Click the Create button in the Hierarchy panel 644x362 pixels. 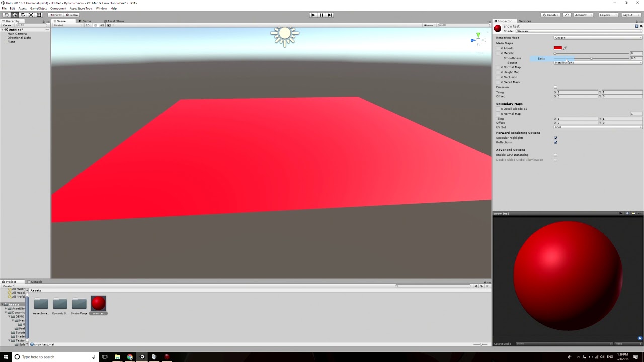(6, 25)
